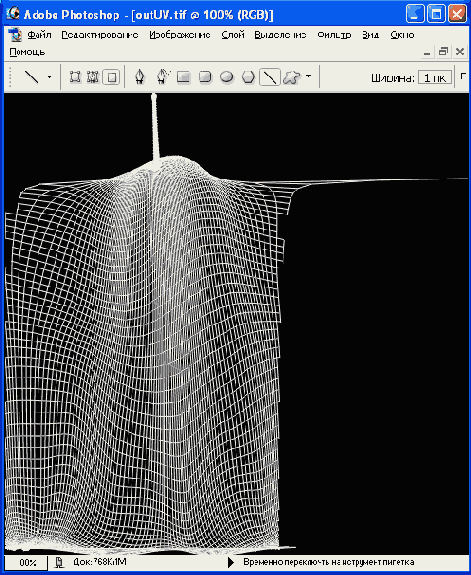Open the Файл menu
This screenshot has width=471, height=575.
point(39,35)
